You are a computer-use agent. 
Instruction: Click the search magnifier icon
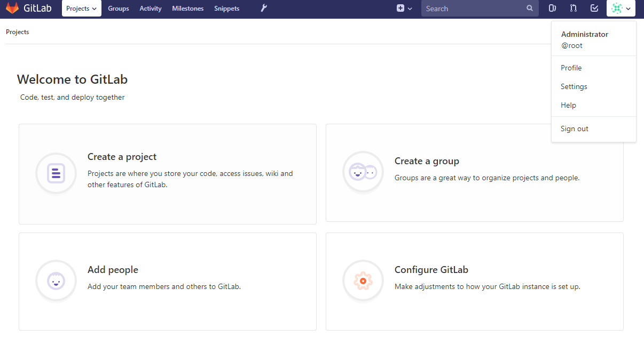point(530,9)
